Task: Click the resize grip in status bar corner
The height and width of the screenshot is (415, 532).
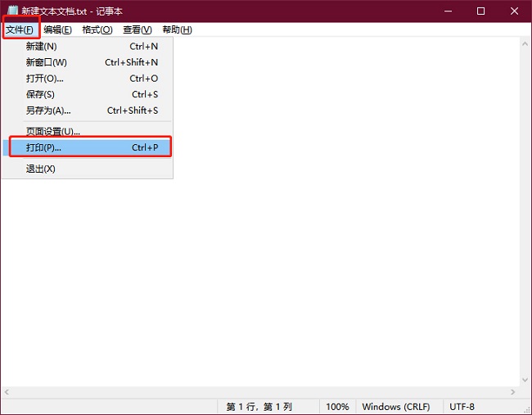Action: [526, 409]
